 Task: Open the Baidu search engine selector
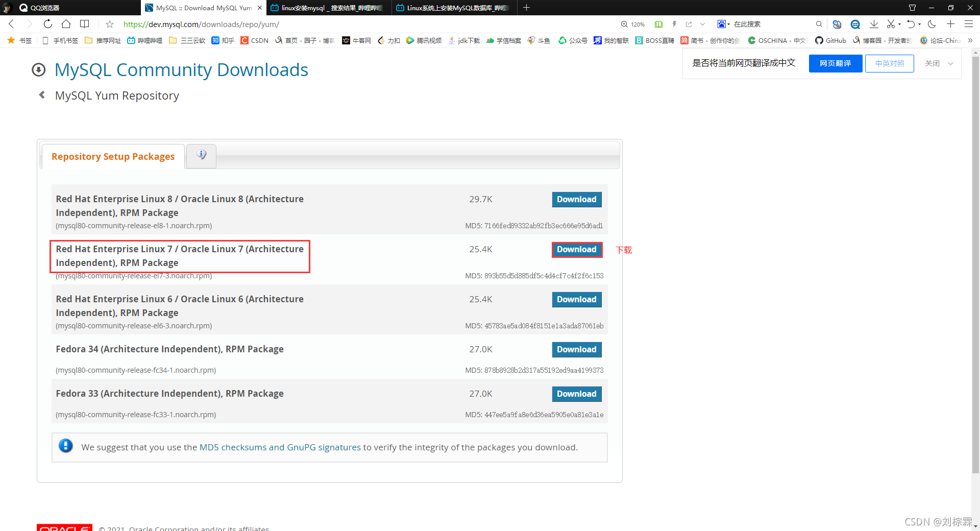coord(724,24)
